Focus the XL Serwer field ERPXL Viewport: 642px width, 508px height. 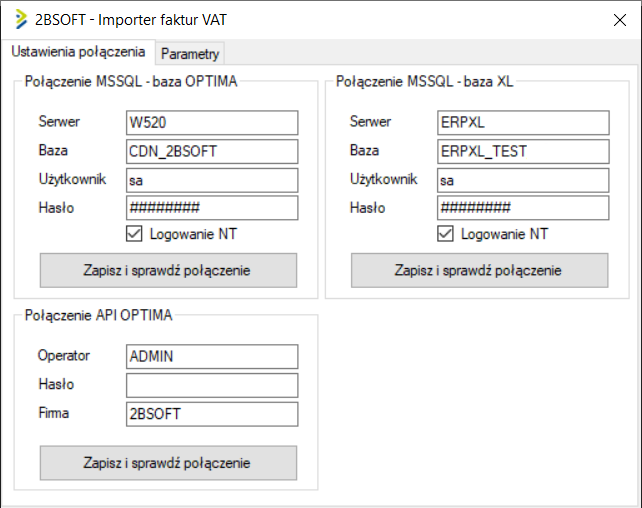(x=523, y=122)
